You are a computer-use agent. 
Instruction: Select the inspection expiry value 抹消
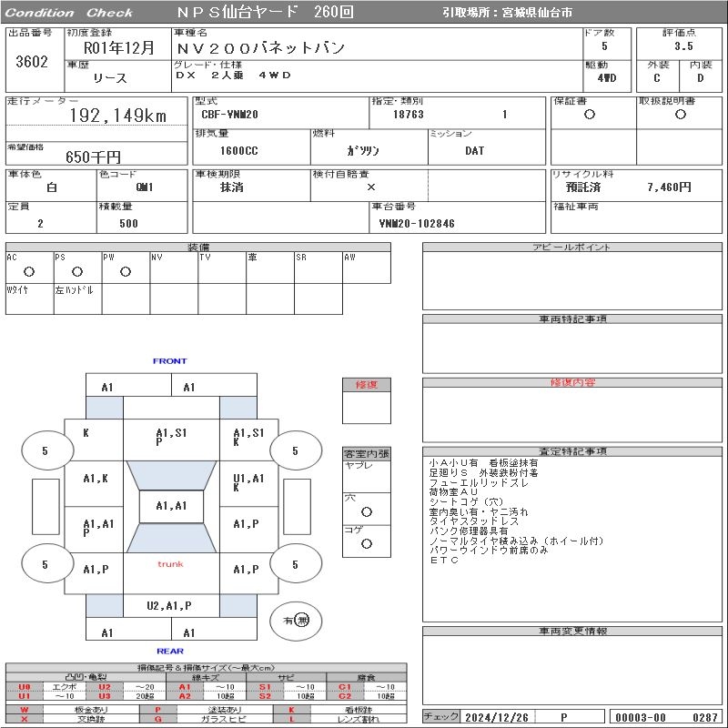click(232, 187)
